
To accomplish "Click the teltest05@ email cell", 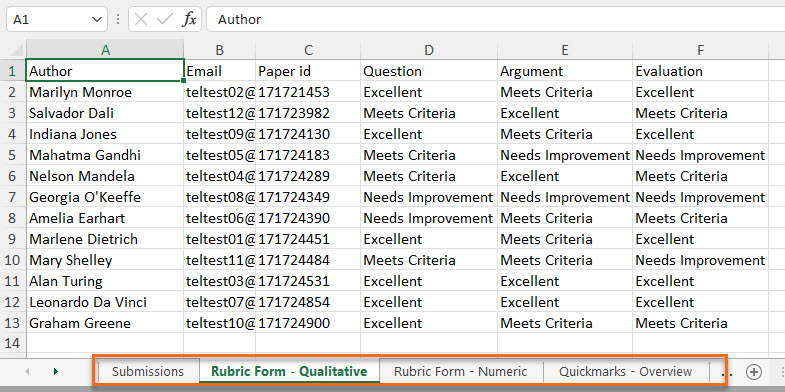I will pyautogui.click(x=219, y=155).
